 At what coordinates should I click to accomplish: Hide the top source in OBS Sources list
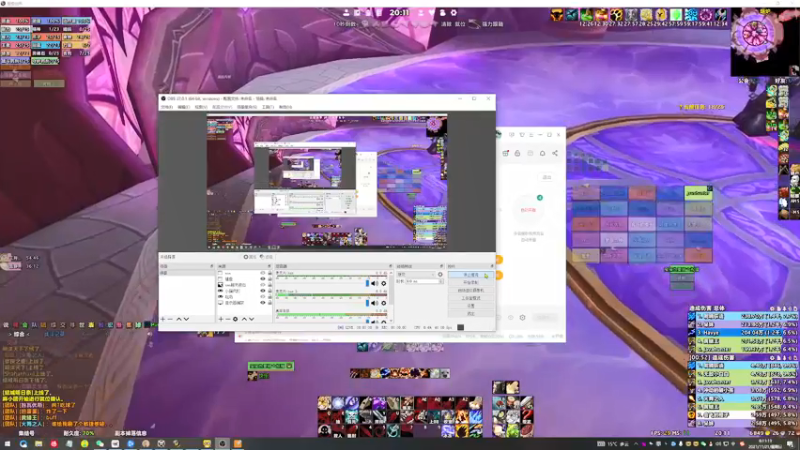point(263,272)
